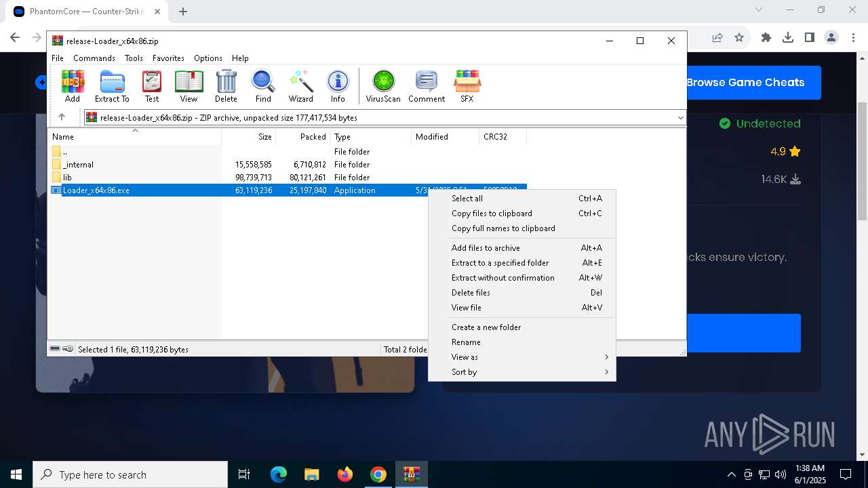This screenshot has height=488, width=868.
Task: Sort by the Name column header
Action: click(x=134, y=137)
